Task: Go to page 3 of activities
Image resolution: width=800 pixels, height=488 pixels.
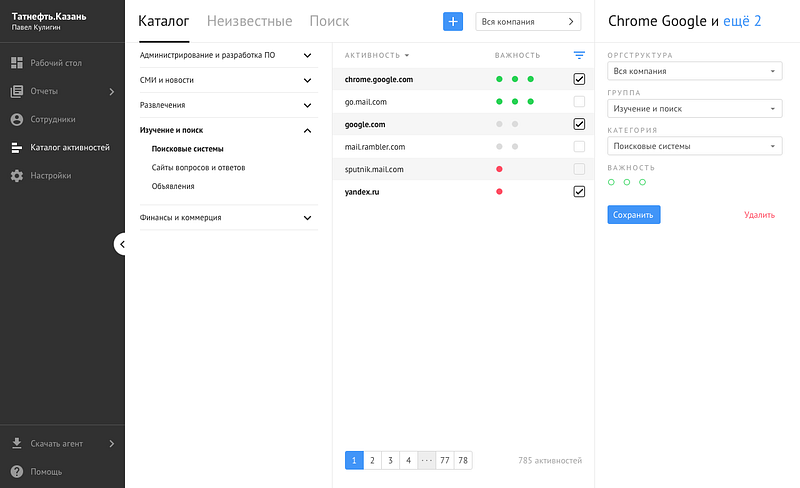Action: click(390, 460)
